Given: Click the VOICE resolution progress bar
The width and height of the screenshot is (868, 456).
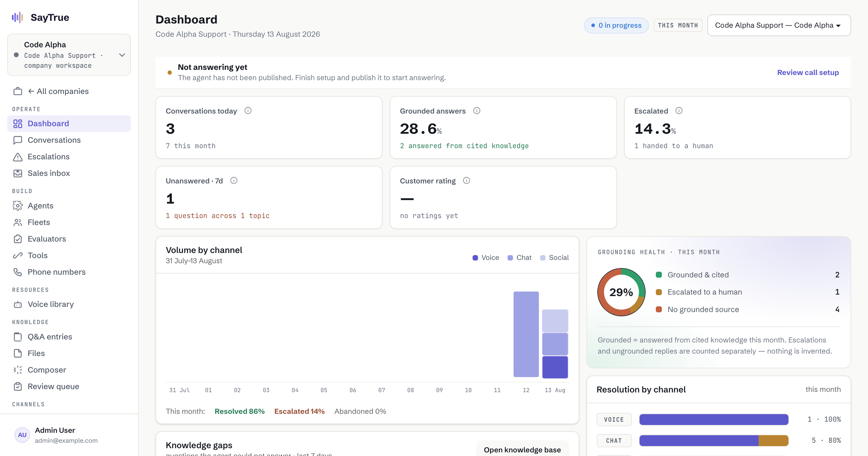Looking at the screenshot, I should coord(714,420).
